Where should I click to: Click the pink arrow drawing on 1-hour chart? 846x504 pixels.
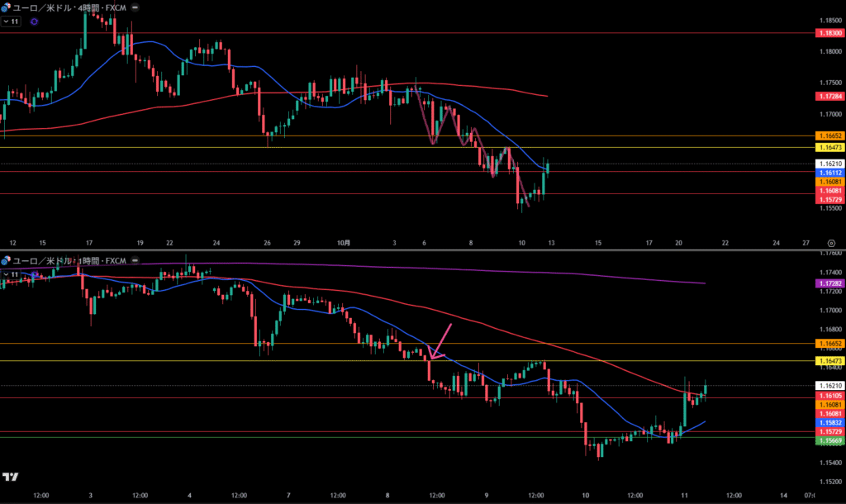[441, 340]
